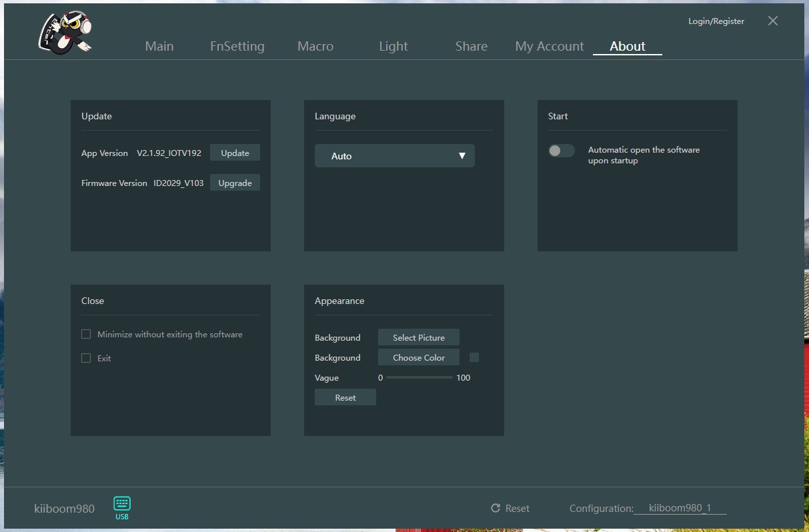Switch to the Main tab
The image size is (809, 532).
click(x=159, y=46)
